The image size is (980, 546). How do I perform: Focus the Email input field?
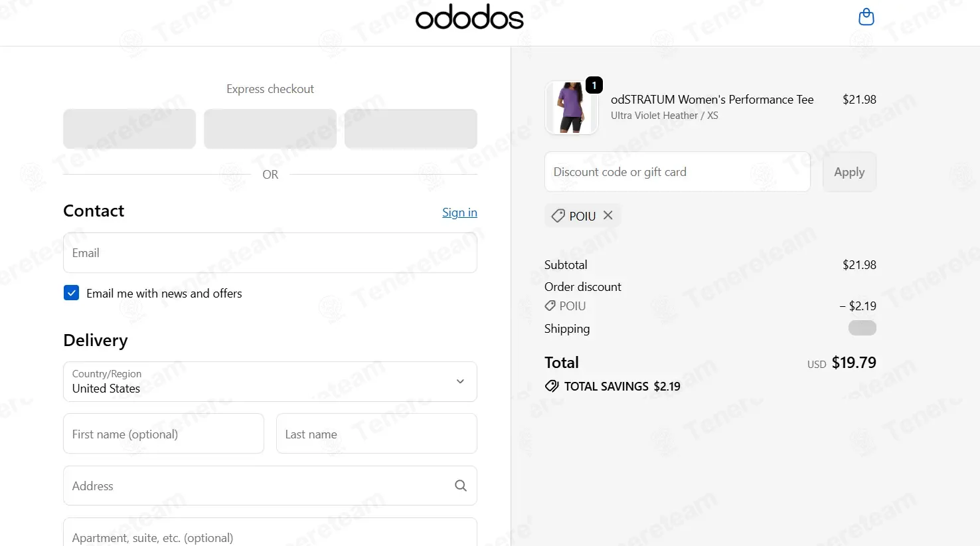pyautogui.click(x=270, y=252)
